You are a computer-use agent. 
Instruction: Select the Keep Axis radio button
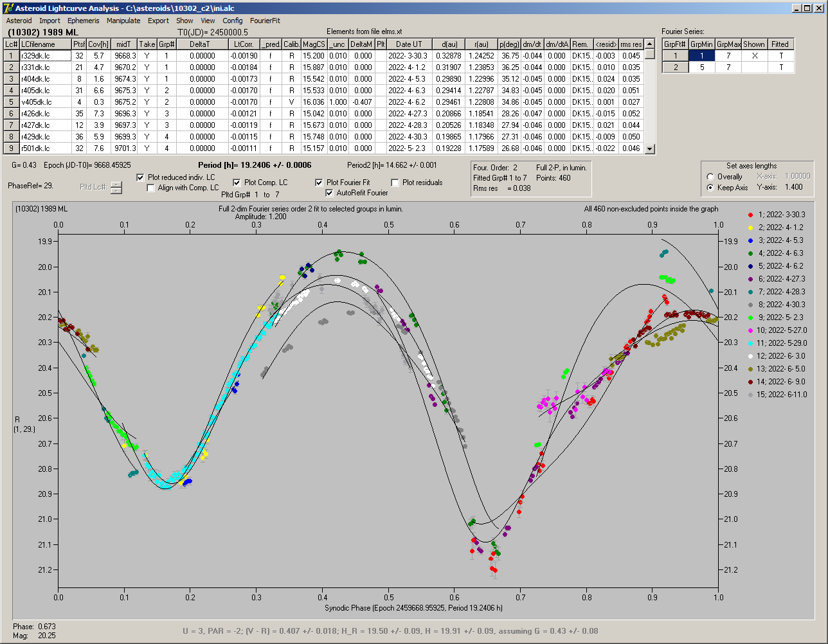tap(710, 188)
